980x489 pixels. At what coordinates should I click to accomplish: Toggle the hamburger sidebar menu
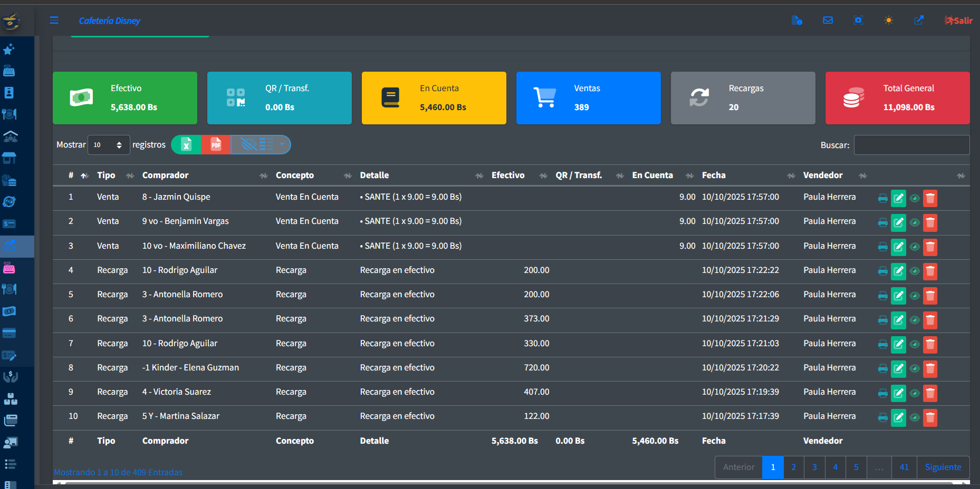54,21
